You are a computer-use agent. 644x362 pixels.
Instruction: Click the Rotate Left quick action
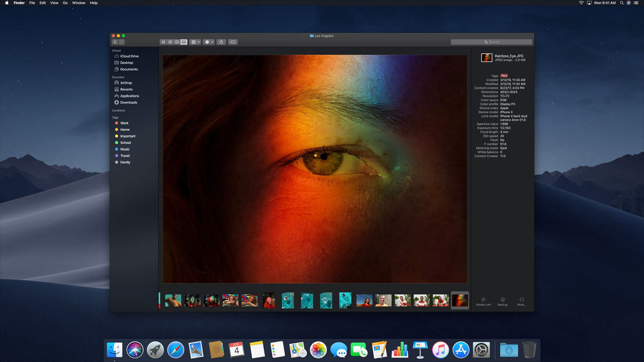point(484,301)
